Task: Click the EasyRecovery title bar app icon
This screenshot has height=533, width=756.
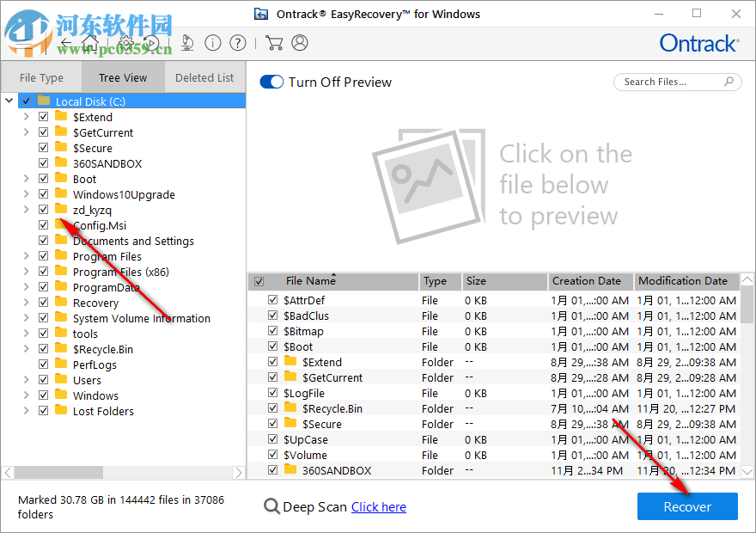Action: pyautogui.click(x=261, y=14)
